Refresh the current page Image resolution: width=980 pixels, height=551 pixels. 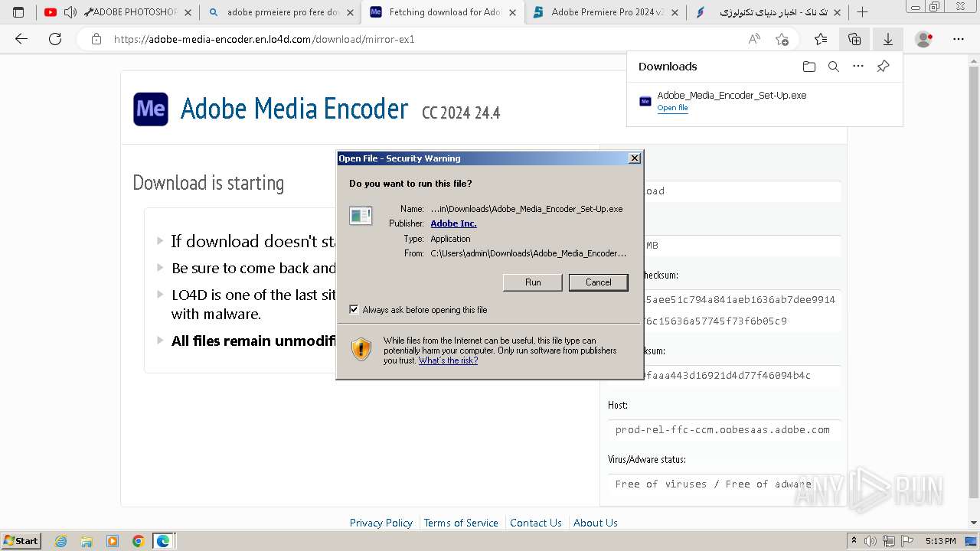pyautogui.click(x=55, y=39)
